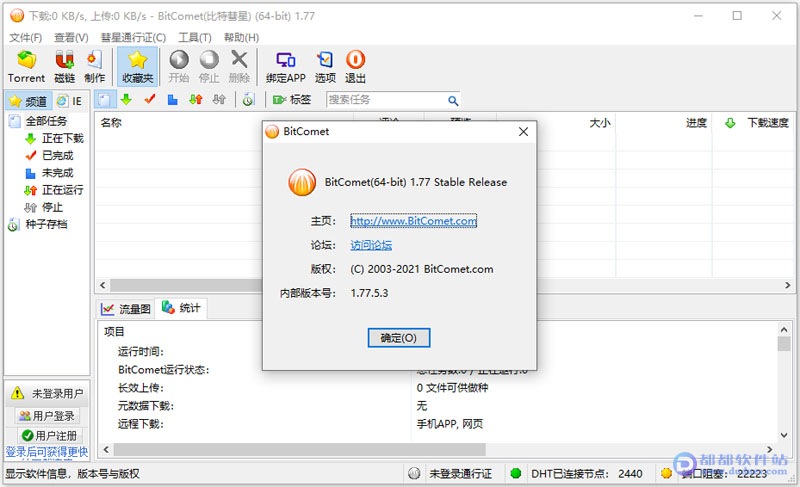Open 选项 options
This screenshot has width=800, height=487.
325,67
